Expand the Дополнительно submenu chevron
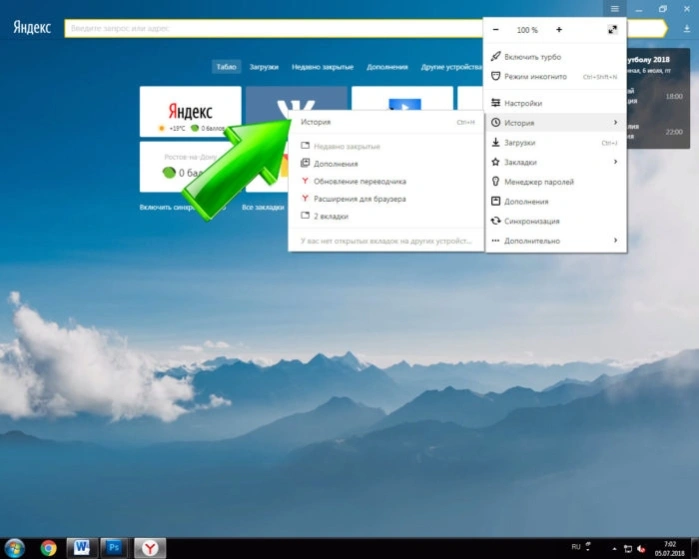The width and height of the screenshot is (699, 559). tap(615, 241)
